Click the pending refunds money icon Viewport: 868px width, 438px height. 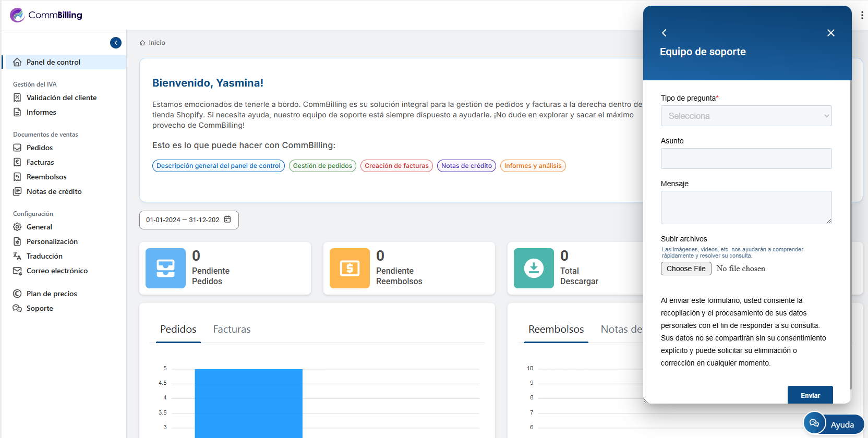tap(349, 268)
